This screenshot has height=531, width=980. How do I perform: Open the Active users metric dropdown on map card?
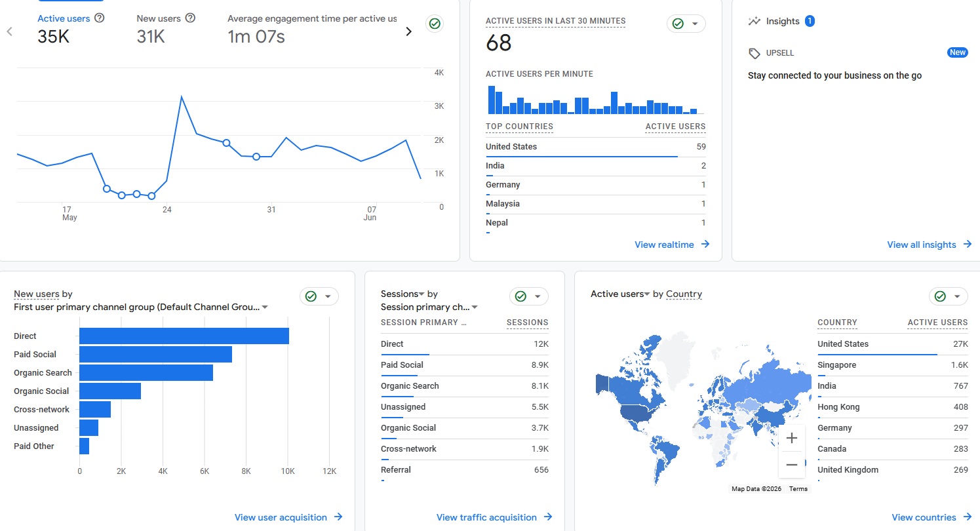[620, 294]
